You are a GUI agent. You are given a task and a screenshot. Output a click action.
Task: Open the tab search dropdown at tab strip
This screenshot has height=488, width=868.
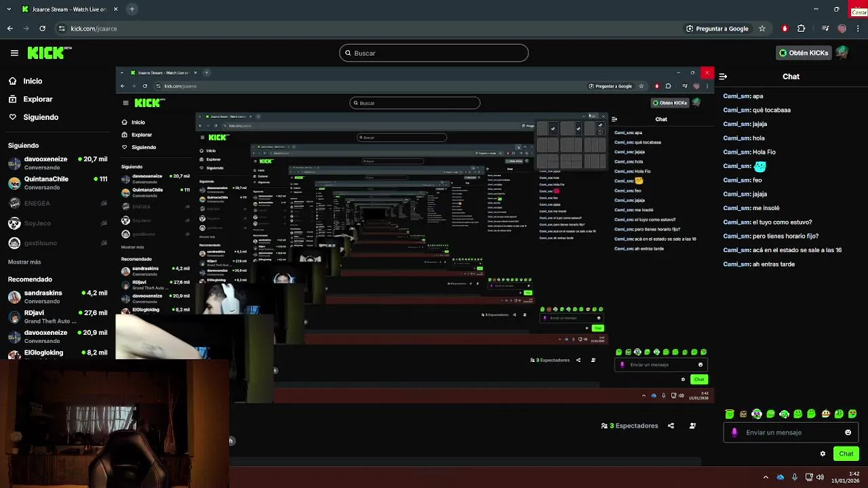tap(9, 9)
